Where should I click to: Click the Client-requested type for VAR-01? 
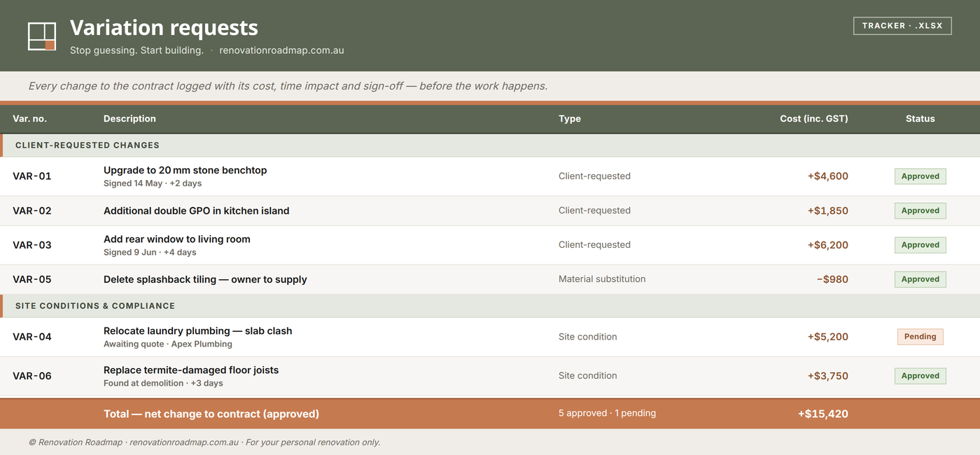pos(594,176)
